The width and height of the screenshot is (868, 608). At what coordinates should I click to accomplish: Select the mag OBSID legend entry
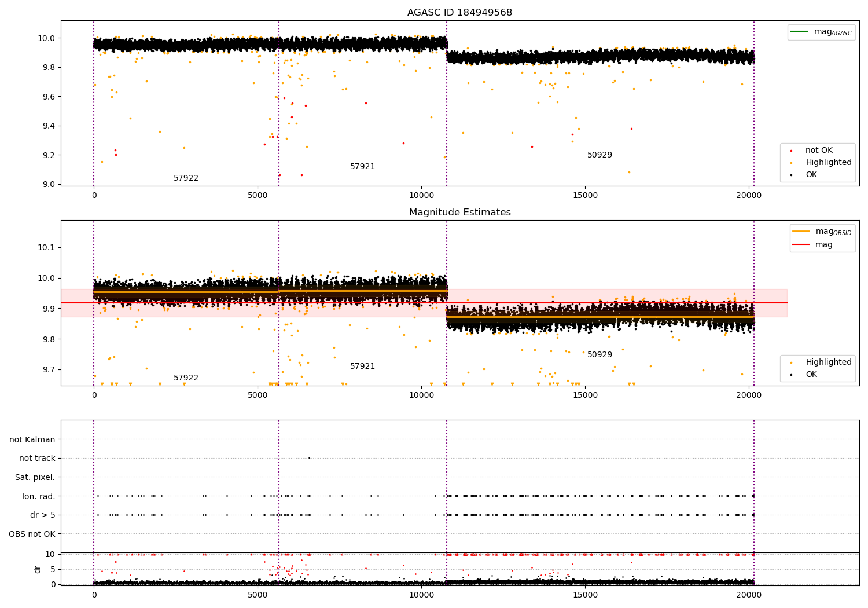pos(822,232)
